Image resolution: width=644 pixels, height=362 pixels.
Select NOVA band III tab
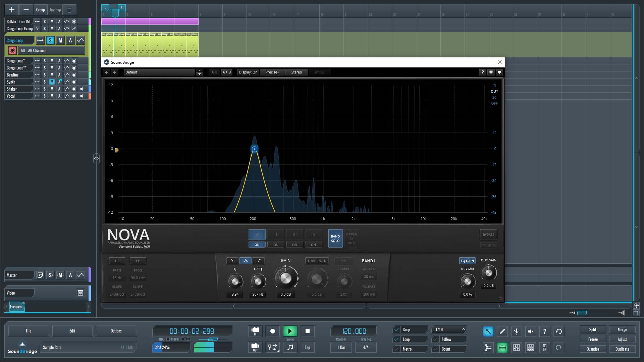pyautogui.click(x=294, y=235)
